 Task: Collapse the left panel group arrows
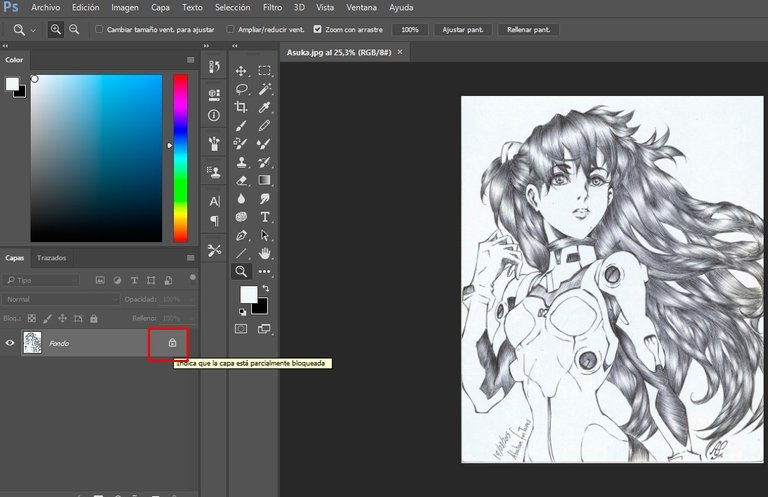[5, 46]
